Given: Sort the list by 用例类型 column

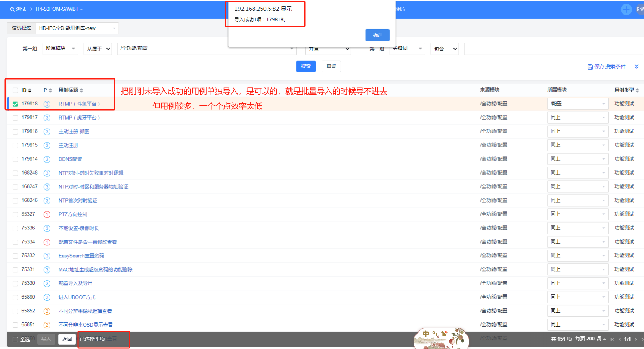Looking at the screenshot, I should [627, 90].
